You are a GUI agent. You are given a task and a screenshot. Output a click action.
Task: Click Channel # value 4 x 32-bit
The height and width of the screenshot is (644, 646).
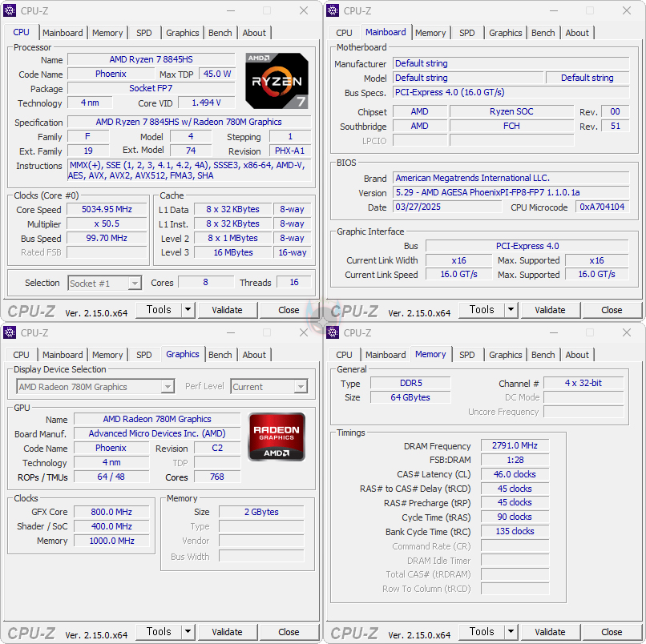point(583,383)
